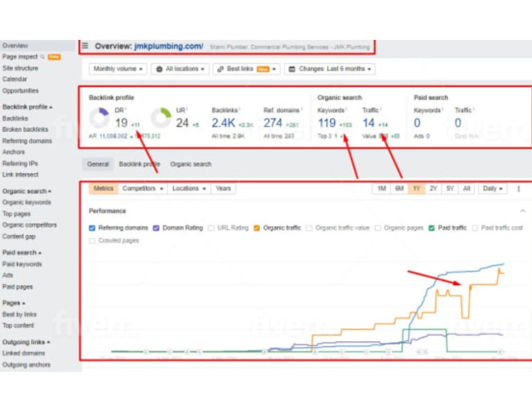Open Backlinks in the sidebar
This screenshot has width=532, height=399.
(15, 119)
